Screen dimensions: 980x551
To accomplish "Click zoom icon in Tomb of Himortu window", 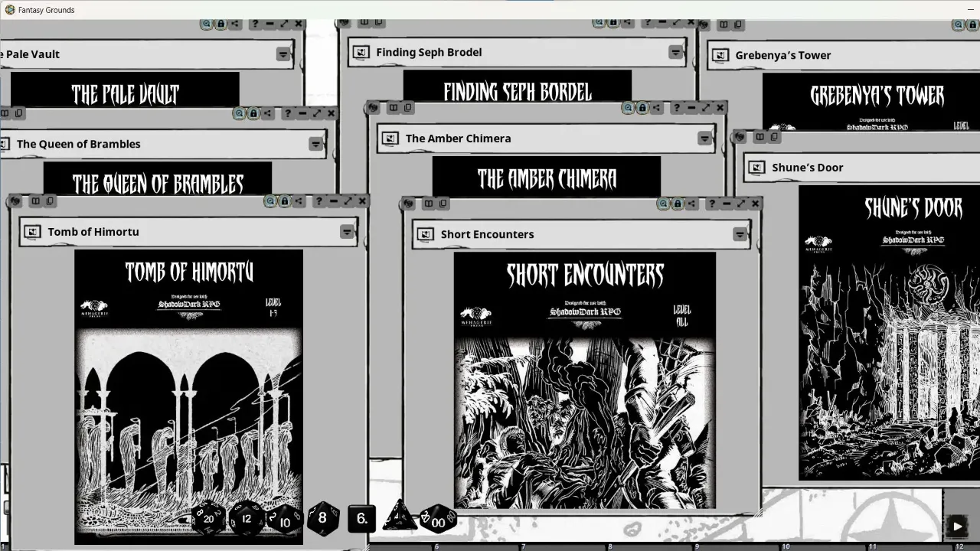I will tap(269, 201).
